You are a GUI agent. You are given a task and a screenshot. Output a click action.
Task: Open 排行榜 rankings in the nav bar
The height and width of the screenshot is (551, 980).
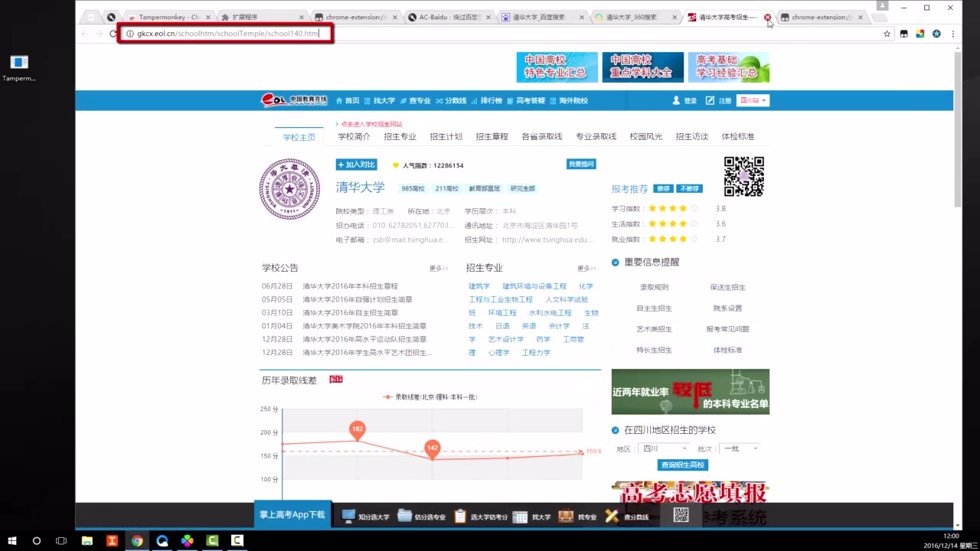[487, 101]
